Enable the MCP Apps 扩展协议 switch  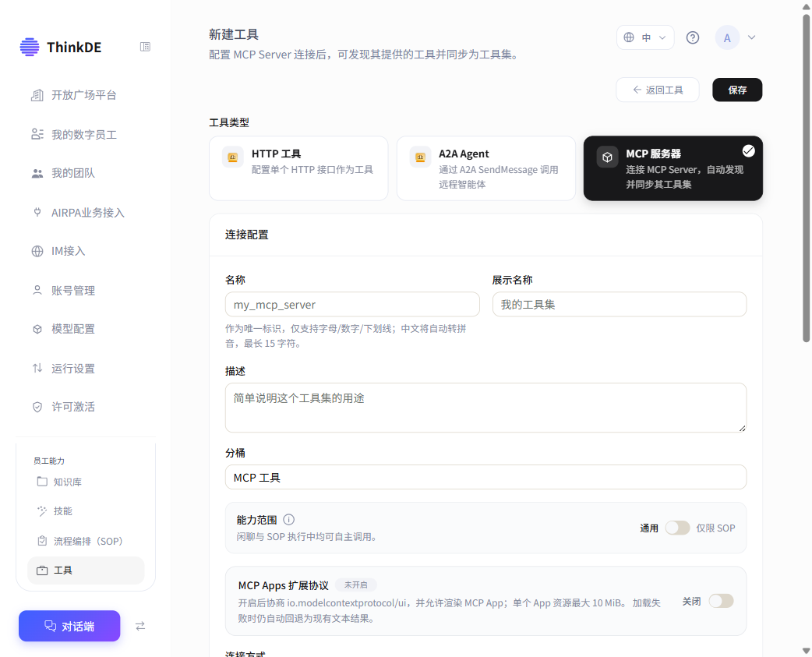[721, 601]
